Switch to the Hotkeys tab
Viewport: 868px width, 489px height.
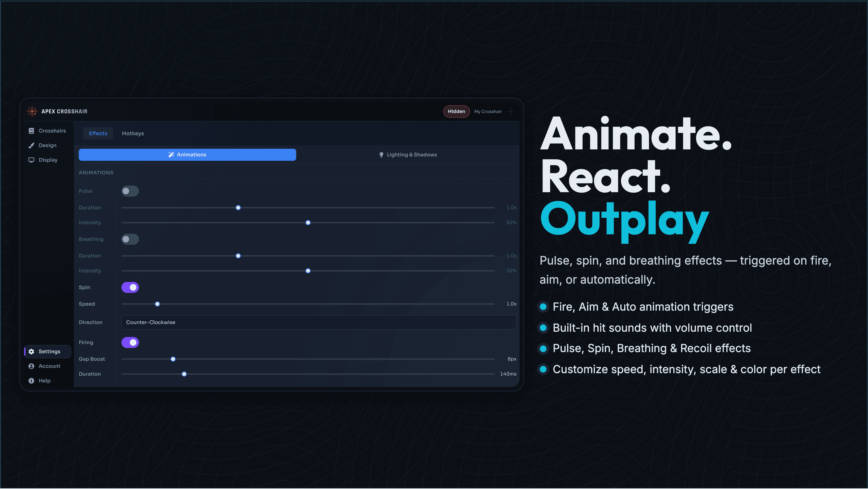coord(133,134)
